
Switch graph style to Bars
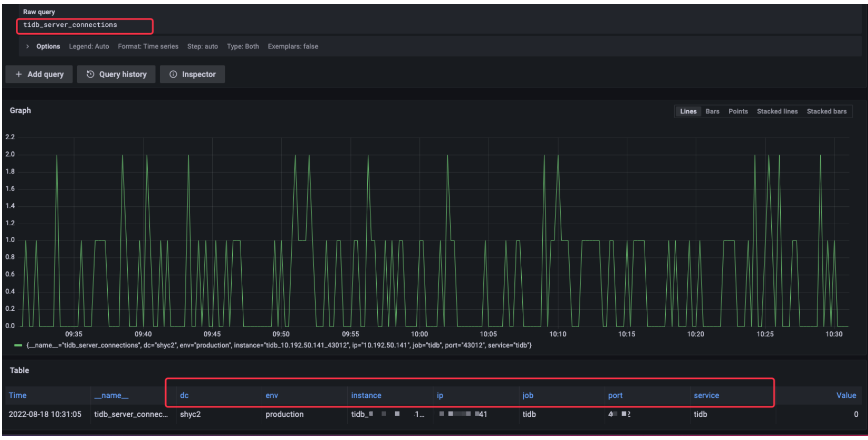(x=712, y=111)
